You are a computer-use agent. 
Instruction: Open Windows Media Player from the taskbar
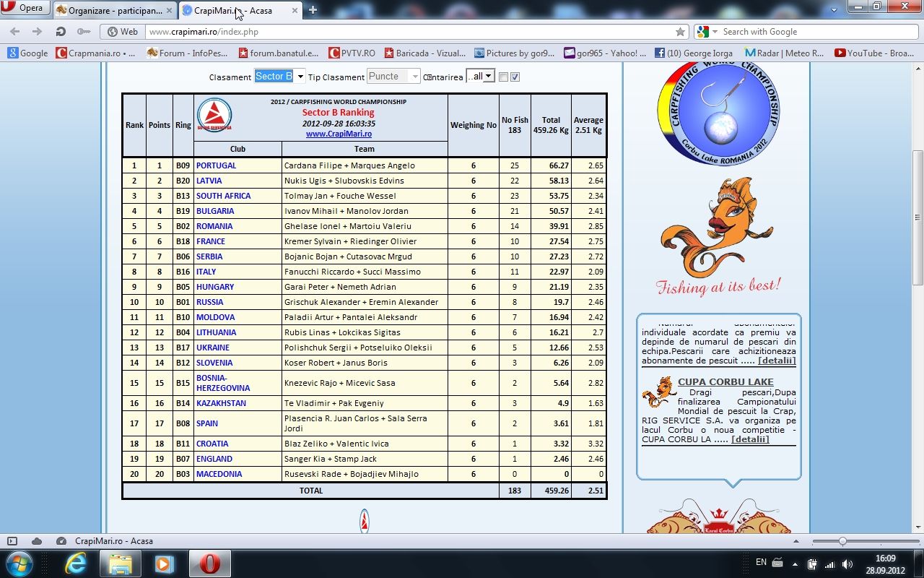(x=165, y=563)
